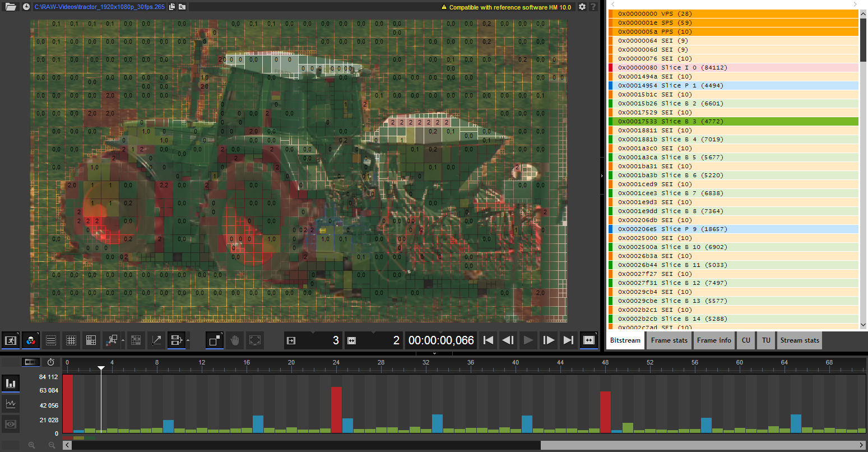Switch timeline to line graph view

pyautogui.click(x=10, y=404)
